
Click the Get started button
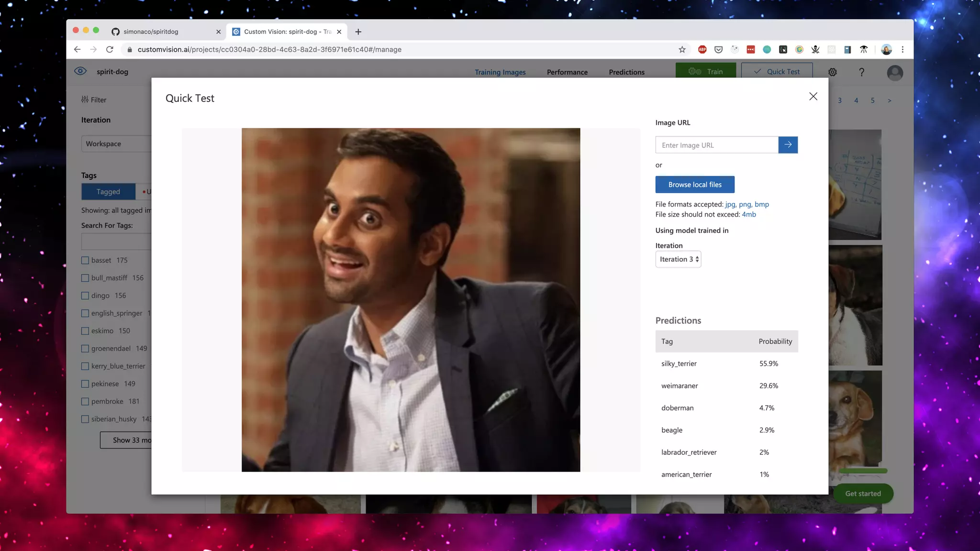pos(863,494)
